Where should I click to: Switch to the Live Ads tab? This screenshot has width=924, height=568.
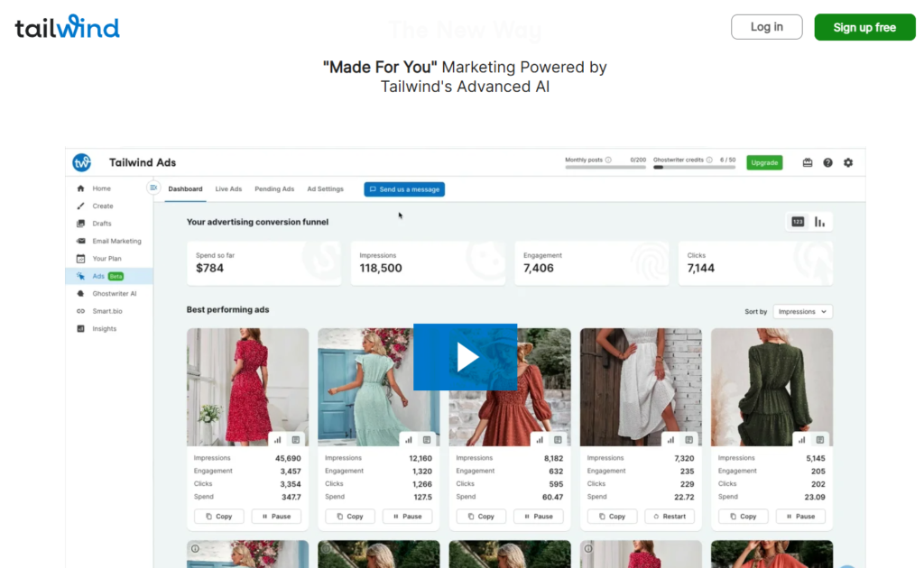point(228,189)
